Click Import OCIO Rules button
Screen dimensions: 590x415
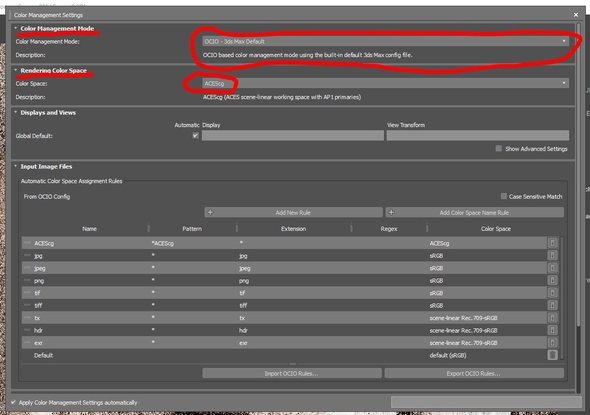(292, 373)
